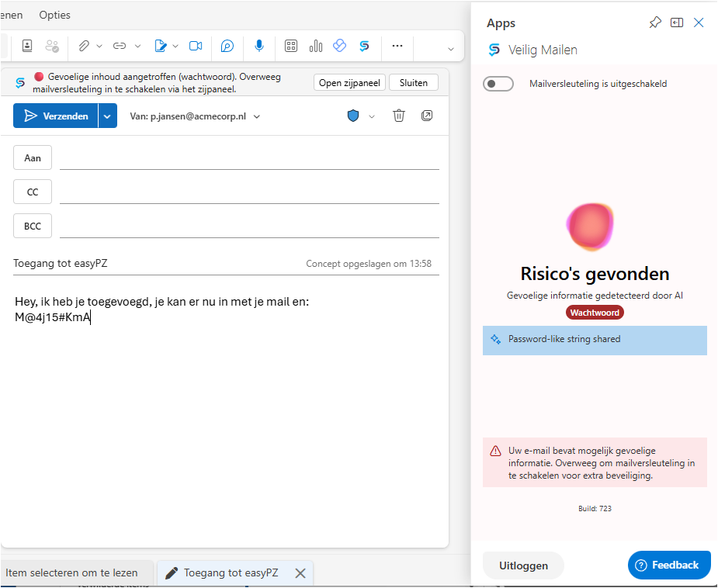The height and width of the screenshot is (588, 718).
Task: Start dictation with the microphone icon
Action: pos(259,46)
